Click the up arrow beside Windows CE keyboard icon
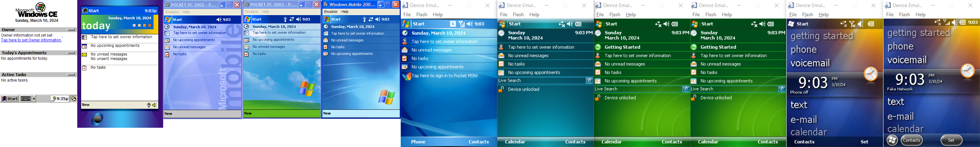 click(x=34, y=99)
